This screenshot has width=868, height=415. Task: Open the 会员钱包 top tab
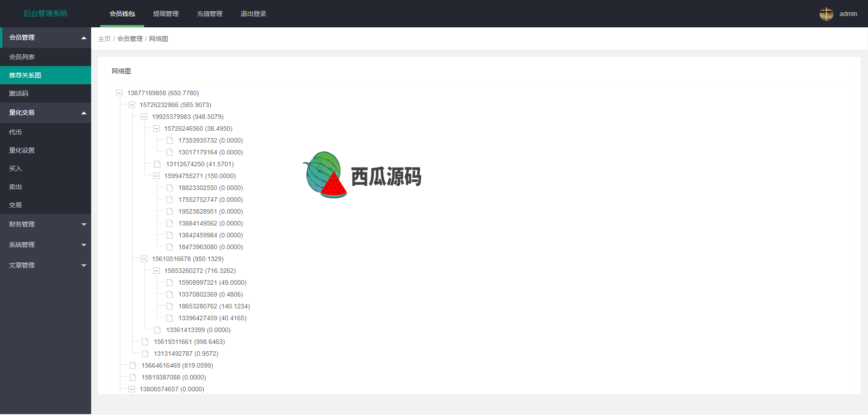(122, 14)
